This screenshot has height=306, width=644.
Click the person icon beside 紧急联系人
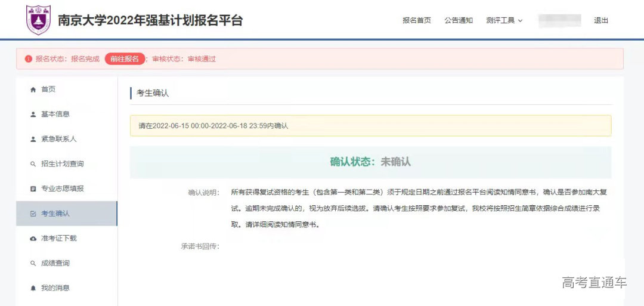tap(33, 139)
